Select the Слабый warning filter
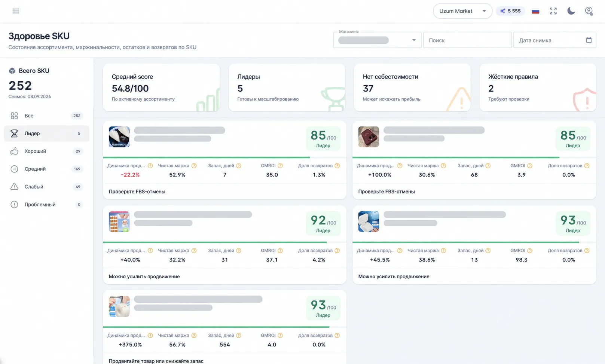Screen dimensions: 605x364 (x=46, y=187)
